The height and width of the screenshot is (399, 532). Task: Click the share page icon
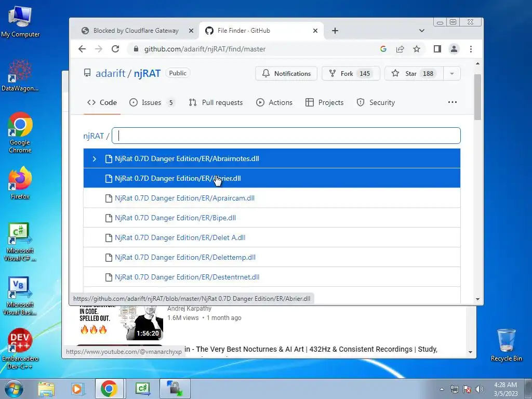click(x=400, y=49)
